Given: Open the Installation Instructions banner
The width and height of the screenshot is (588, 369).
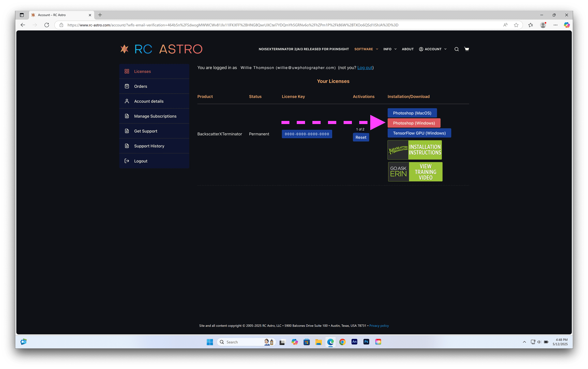Looking at the screenshot, I should (x=415, y=150).
